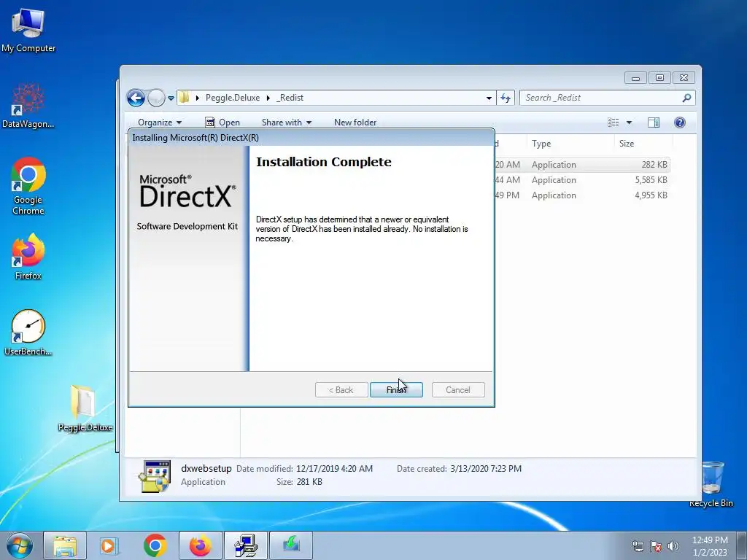This screenshot has width=747, height=560.
Task: Open the My Computer desktop icon
Action: pos(28,30)
